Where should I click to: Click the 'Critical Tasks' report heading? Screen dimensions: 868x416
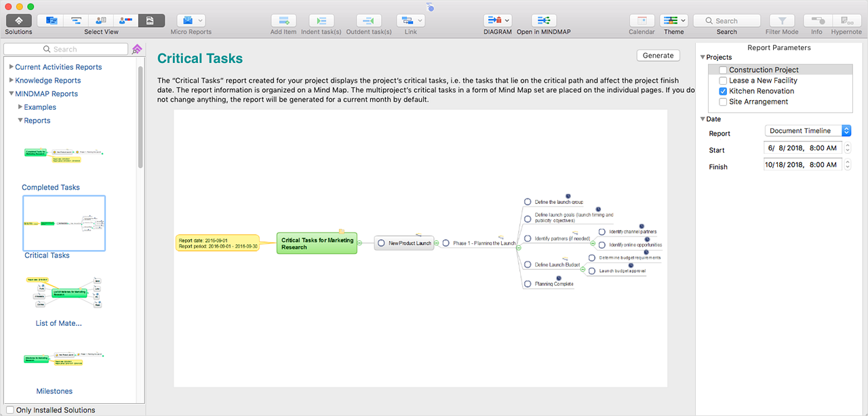pos(200,59)
